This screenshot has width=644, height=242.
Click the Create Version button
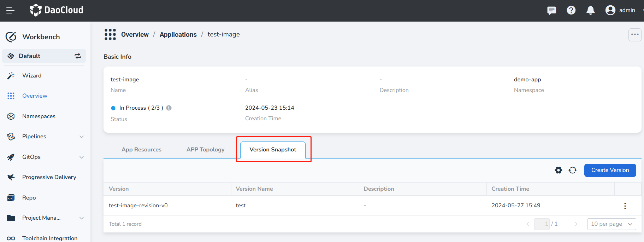pyautogui.click(x=610, y=170)
